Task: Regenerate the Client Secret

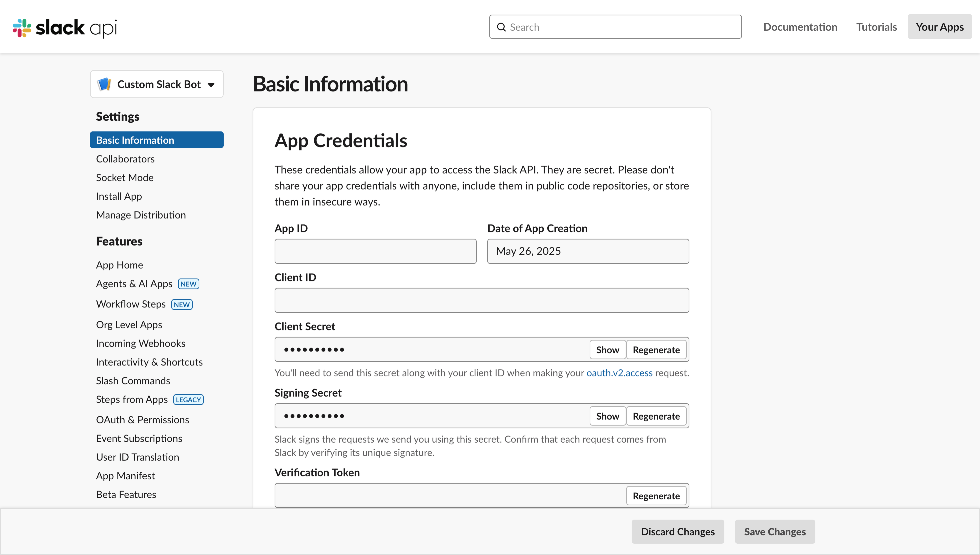Action: (x=656, y=350)
